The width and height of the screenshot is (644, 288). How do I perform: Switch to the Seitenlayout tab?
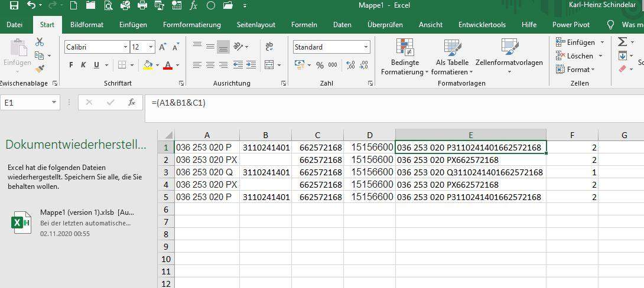[256, 25]
